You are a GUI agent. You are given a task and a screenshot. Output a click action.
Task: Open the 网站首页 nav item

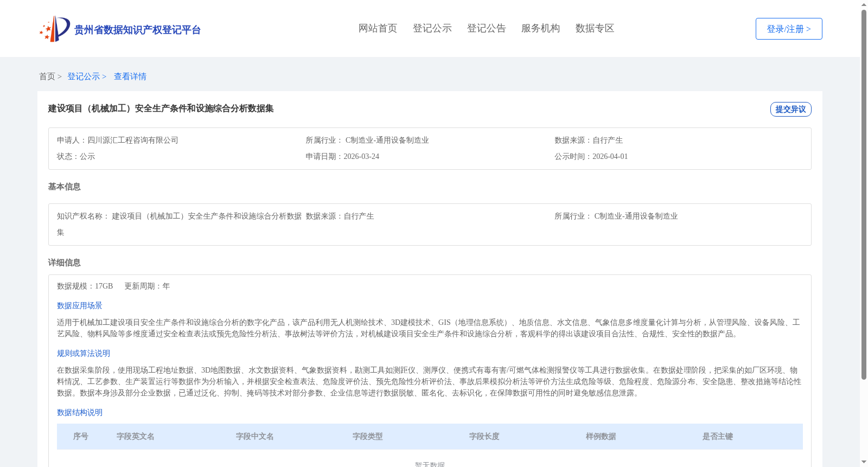coord(378,28)
